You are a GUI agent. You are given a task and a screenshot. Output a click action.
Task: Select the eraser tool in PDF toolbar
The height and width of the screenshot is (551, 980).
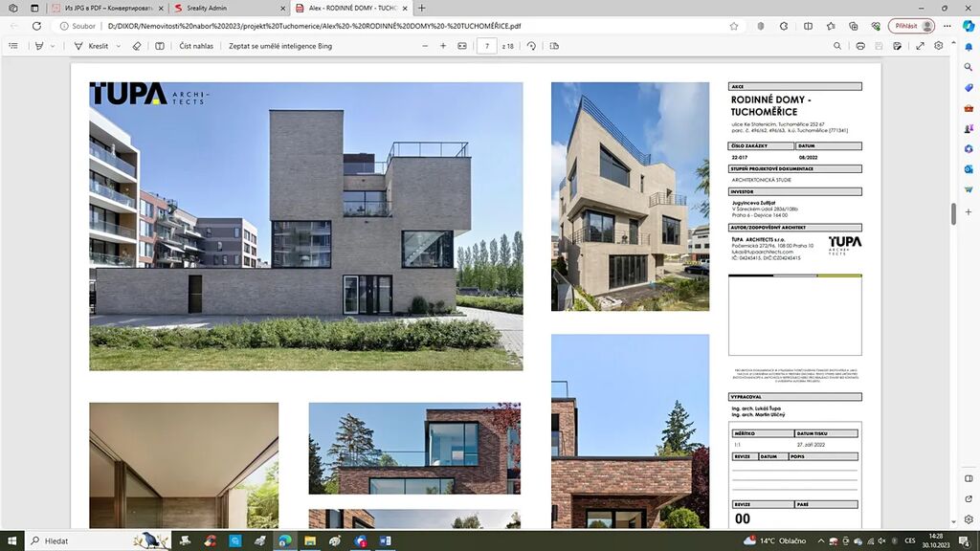pos(137,46)
